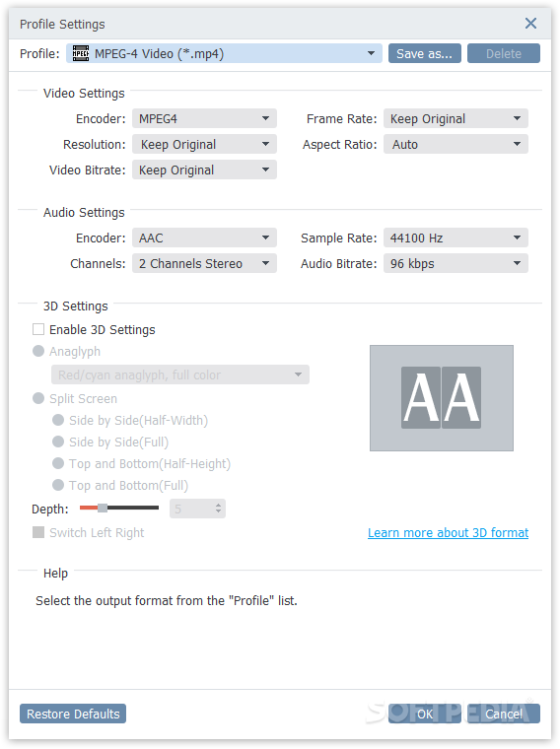Enable 3D Settings checkbox
Screen dimensions: 560x749
click(38, 329)
